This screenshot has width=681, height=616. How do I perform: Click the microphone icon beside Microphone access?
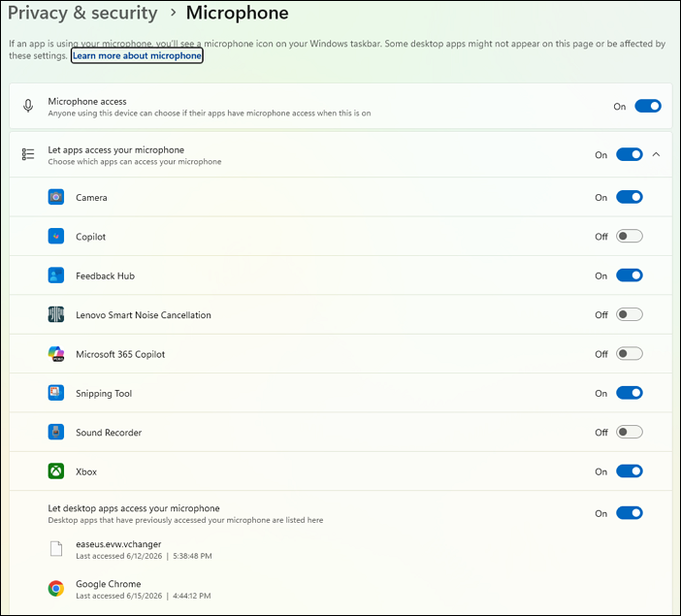28,106
